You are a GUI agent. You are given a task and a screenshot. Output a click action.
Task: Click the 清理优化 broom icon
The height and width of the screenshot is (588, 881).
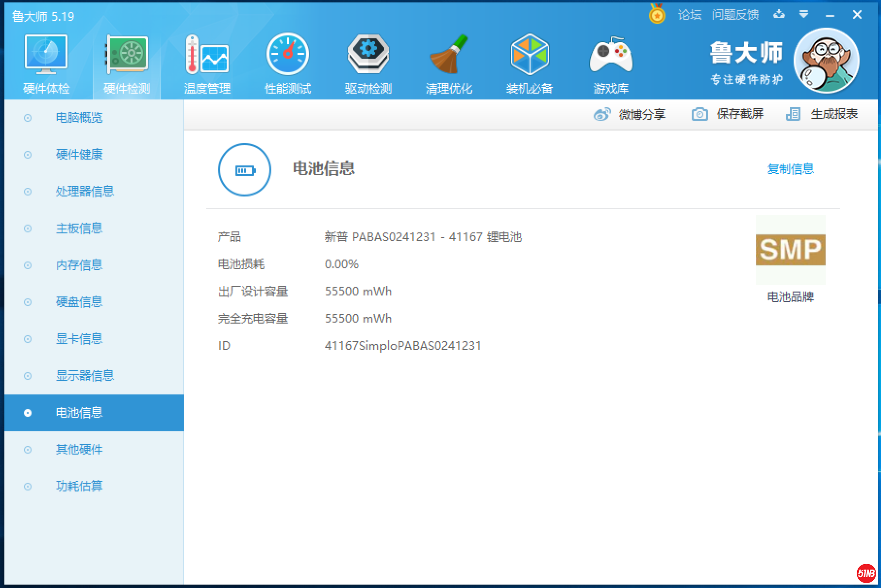(x=449, y=55)
